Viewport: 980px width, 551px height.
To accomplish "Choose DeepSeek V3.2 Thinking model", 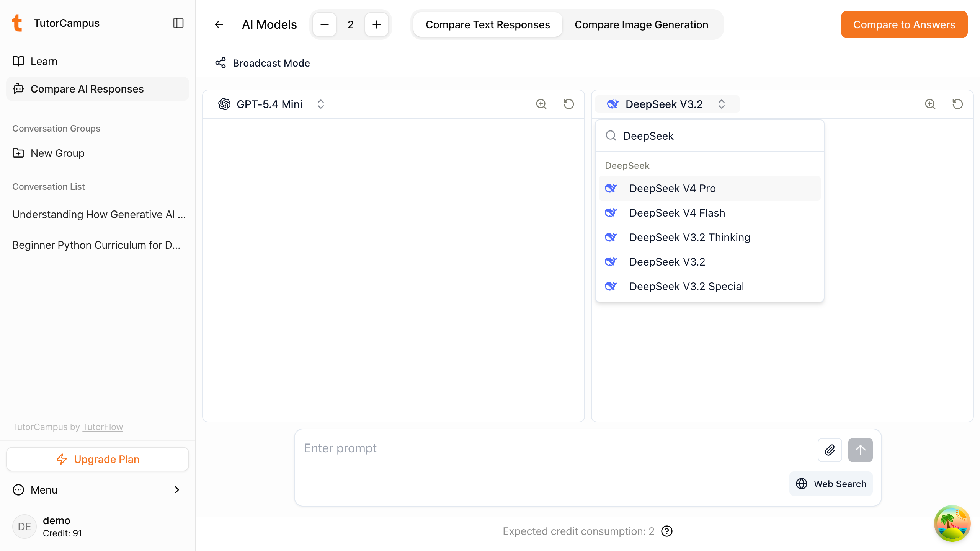I will 710,237.
